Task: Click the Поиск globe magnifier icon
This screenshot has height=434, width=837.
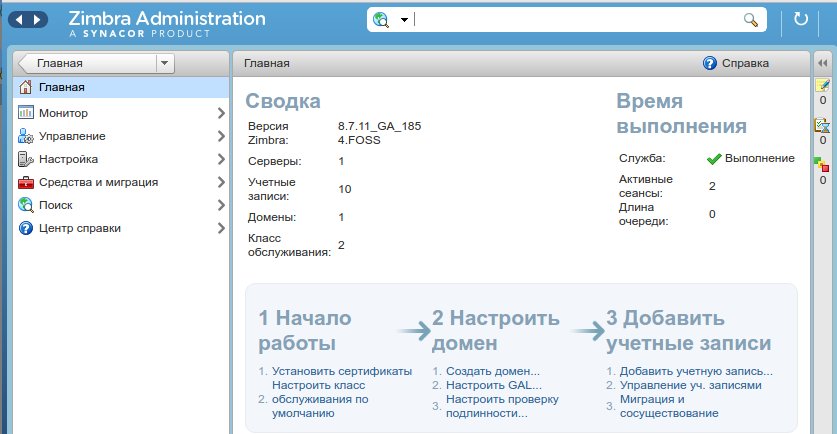Action: tap(25, 205)
